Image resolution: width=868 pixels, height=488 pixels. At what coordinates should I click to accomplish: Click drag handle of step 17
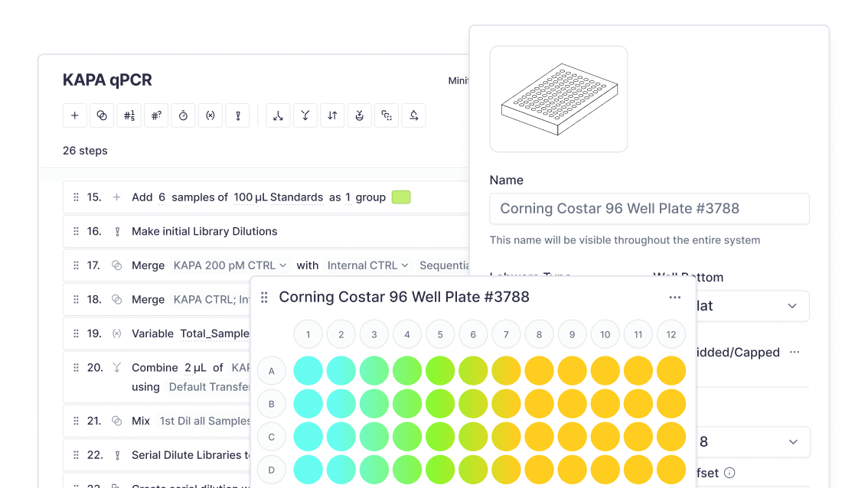tap(76, 265)
